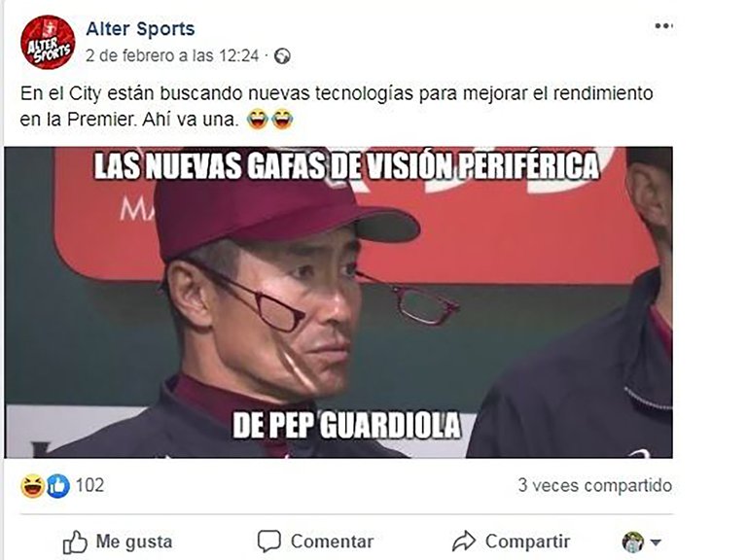Click the Compartir arrow icon
Screen dimensions: 747x560
(x=464, y=542)
